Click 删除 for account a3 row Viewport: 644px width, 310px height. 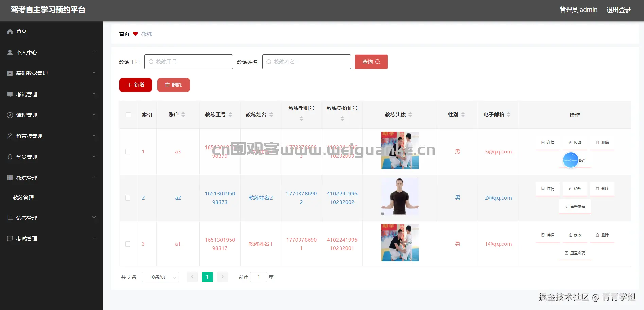[x=602, y=143]
